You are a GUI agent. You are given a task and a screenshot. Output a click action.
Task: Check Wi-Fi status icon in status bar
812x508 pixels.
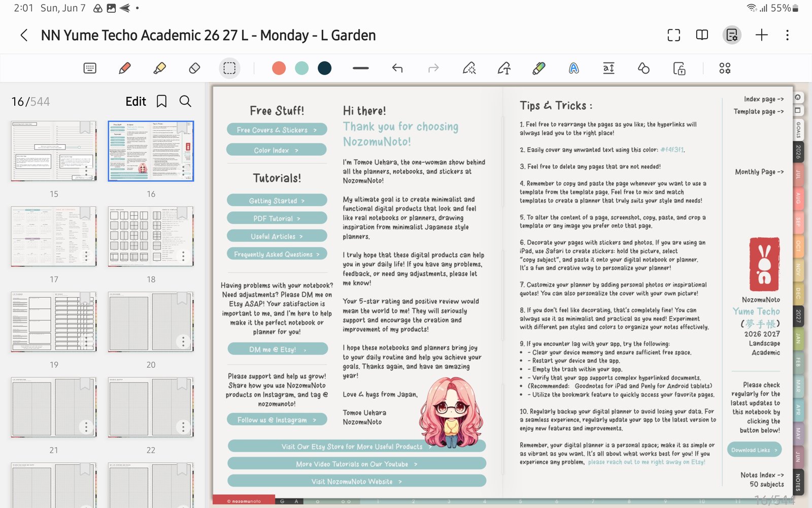[751, 8]
